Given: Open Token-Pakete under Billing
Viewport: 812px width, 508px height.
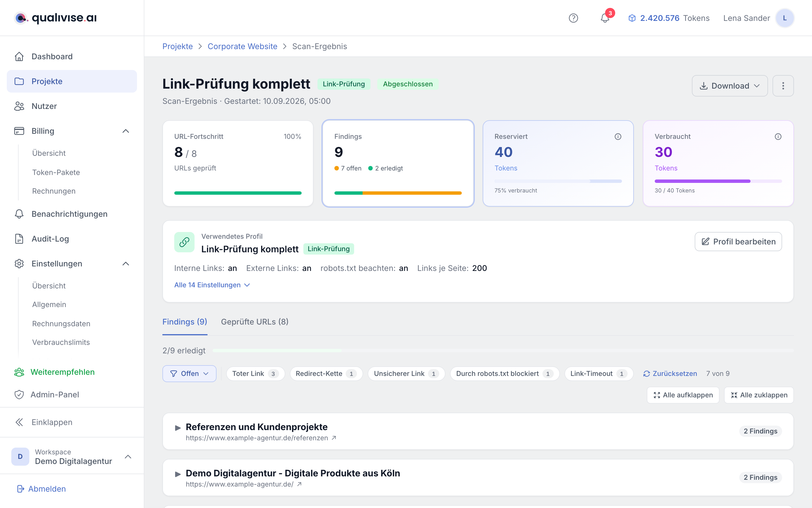Looking at the screenshot, I should tap(56, 172).
